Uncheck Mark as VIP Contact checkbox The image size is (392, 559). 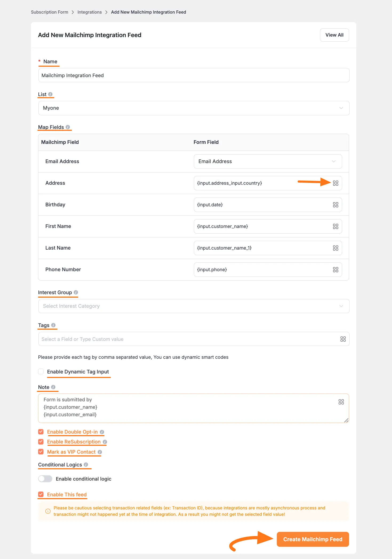(x=41, y=452)
